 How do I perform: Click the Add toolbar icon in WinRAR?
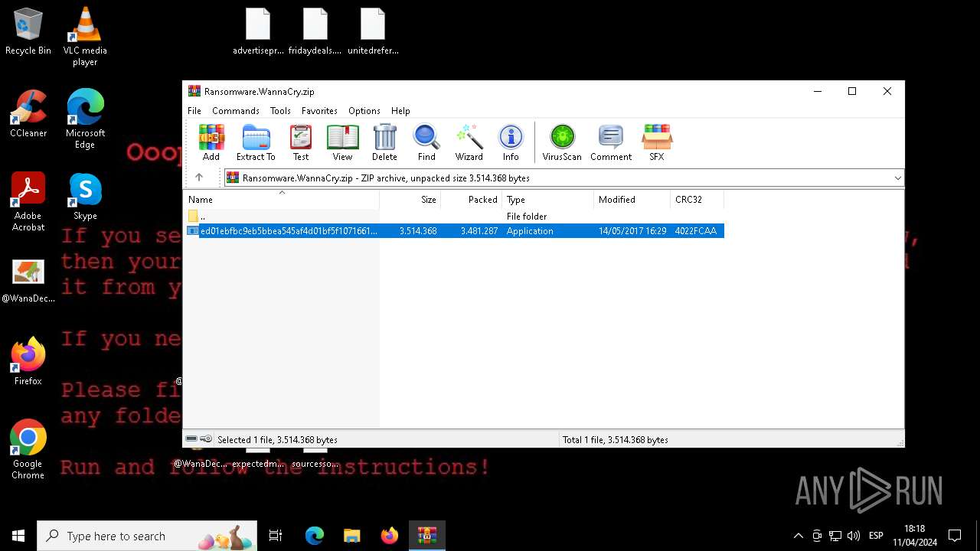[211, 143]
